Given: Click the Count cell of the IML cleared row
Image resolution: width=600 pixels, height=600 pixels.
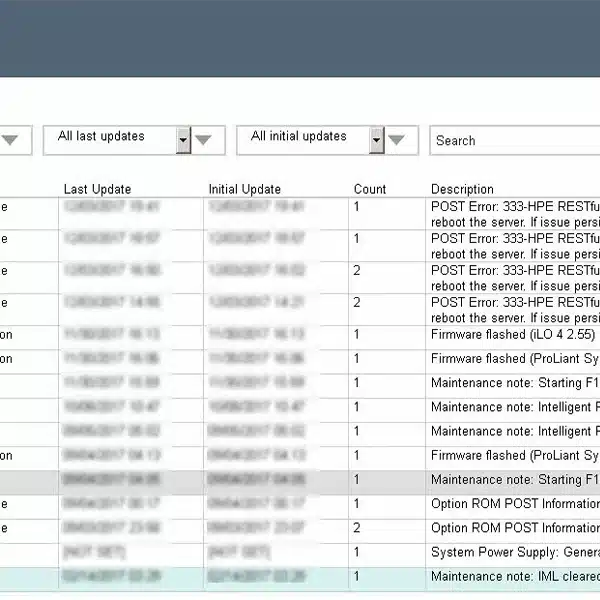Looking at the screenshot, I should (357, 577).
